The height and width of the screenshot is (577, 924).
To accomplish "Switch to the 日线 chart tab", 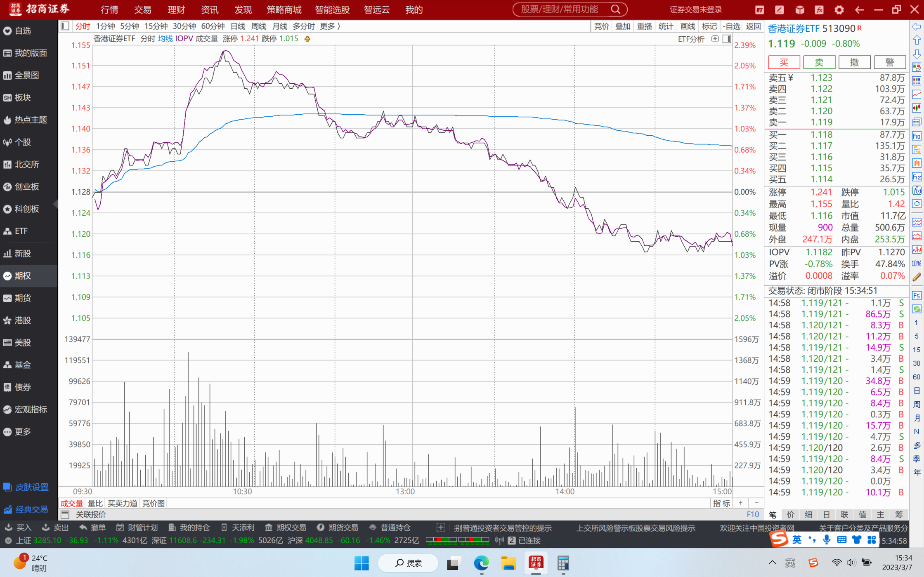I will tap(238, 26).
